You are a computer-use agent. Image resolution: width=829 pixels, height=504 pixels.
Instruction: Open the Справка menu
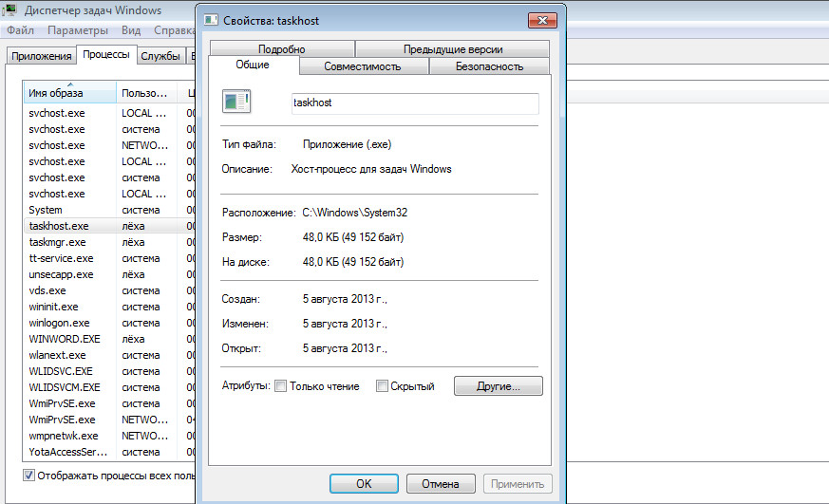pyautogui.click(x=175, y=30)
